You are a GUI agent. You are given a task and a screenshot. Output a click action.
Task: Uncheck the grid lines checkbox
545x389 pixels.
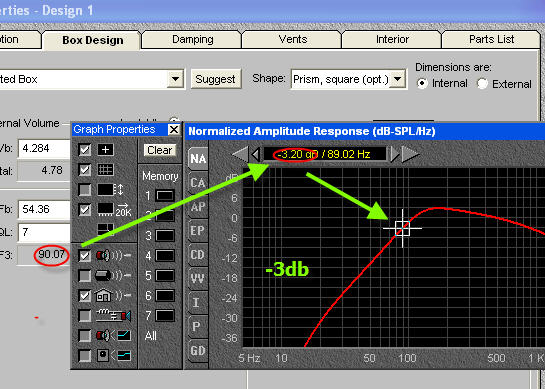coord(84,170)
